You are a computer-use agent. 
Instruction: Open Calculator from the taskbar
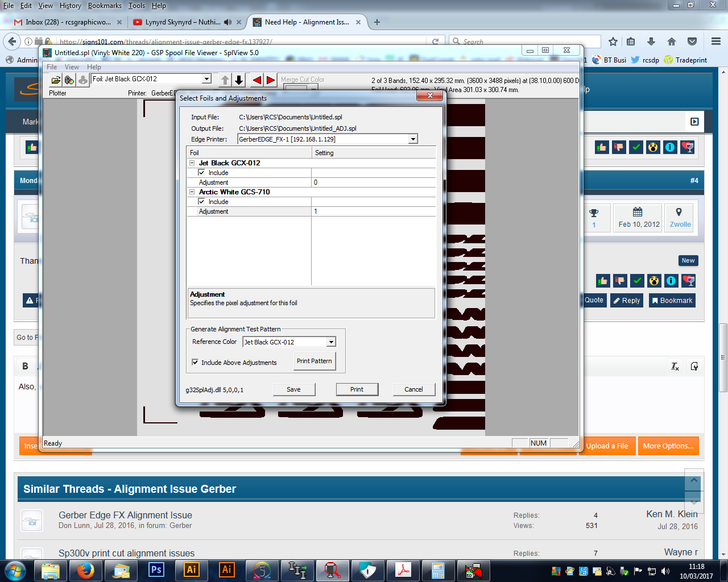click(x=438, y=570)
